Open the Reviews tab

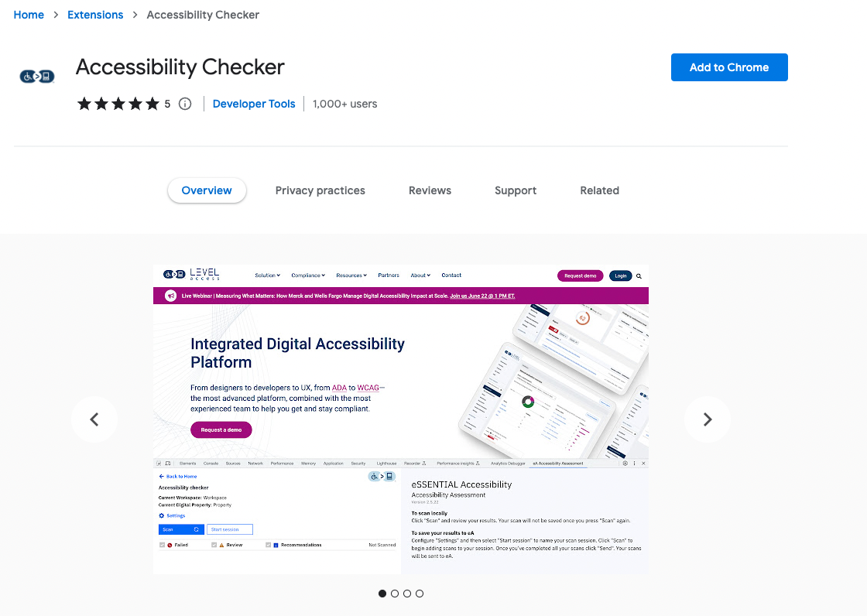(x=430, y=190)
